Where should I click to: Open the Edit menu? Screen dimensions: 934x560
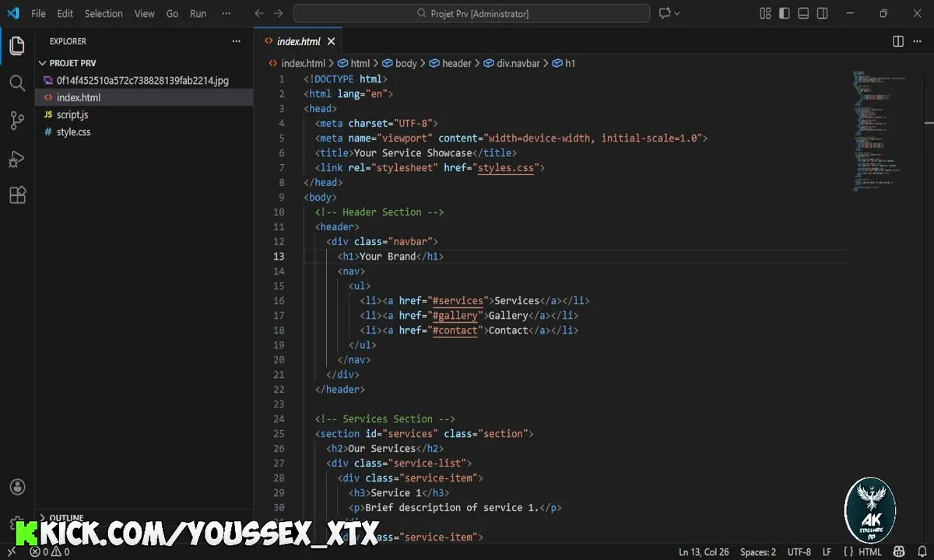pyautogui.click(x=65, y=13)
